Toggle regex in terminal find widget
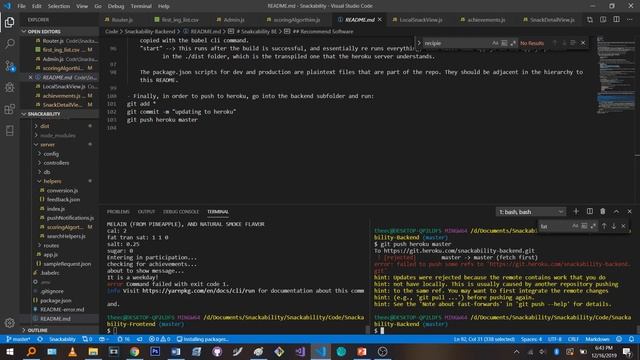The image size is (640, 360). (593, 226)
